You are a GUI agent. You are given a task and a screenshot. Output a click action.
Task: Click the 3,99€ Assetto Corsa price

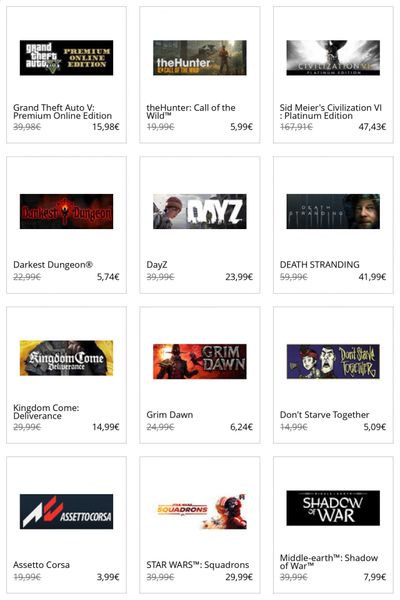tap(108, 577)
